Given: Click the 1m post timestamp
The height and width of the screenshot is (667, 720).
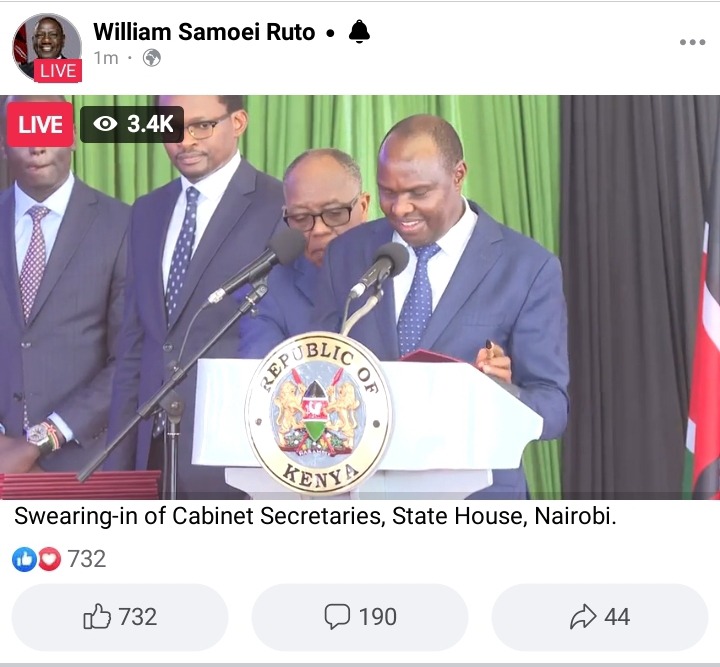Looking at the screenshot, I should (x=106, y=58).
